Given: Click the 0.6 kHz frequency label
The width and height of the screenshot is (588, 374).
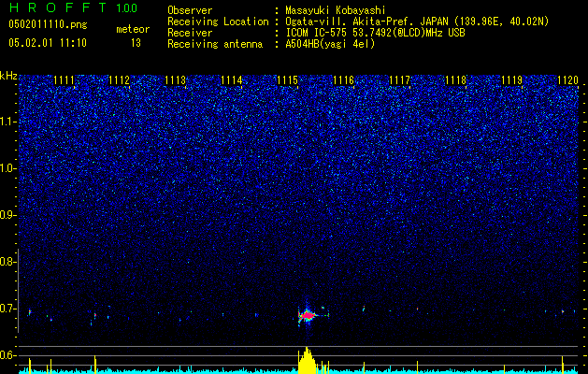Looking at the screenshot, I should (7, 355).
